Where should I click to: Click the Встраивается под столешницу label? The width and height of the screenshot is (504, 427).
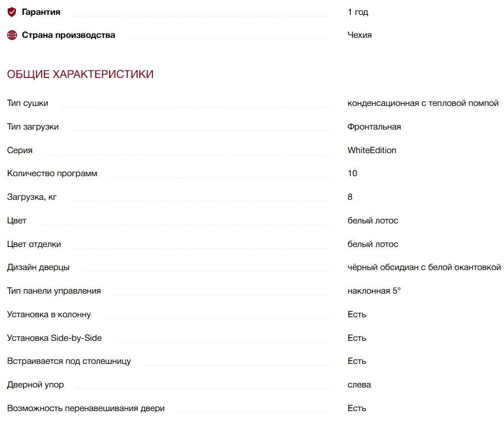(69, 361)
